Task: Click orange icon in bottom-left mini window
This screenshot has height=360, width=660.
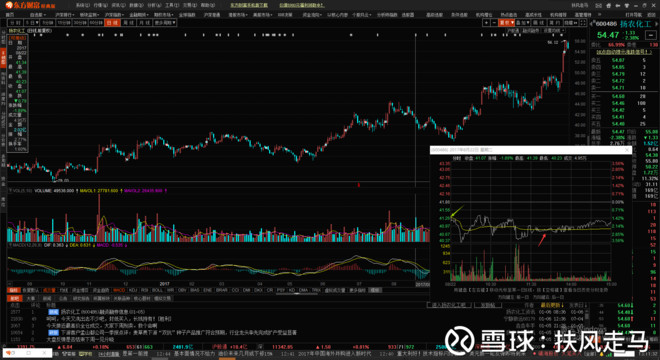Action: click(x=8, y=352)
